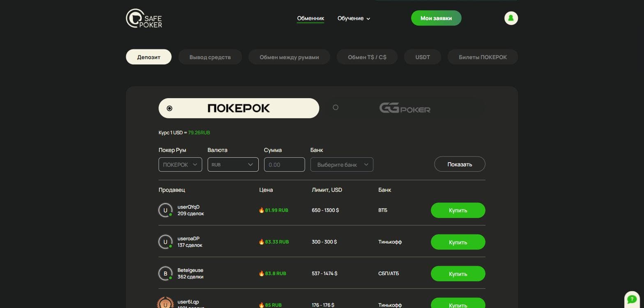
Task: Click seller name Betelgeuse
Action: 190,270
